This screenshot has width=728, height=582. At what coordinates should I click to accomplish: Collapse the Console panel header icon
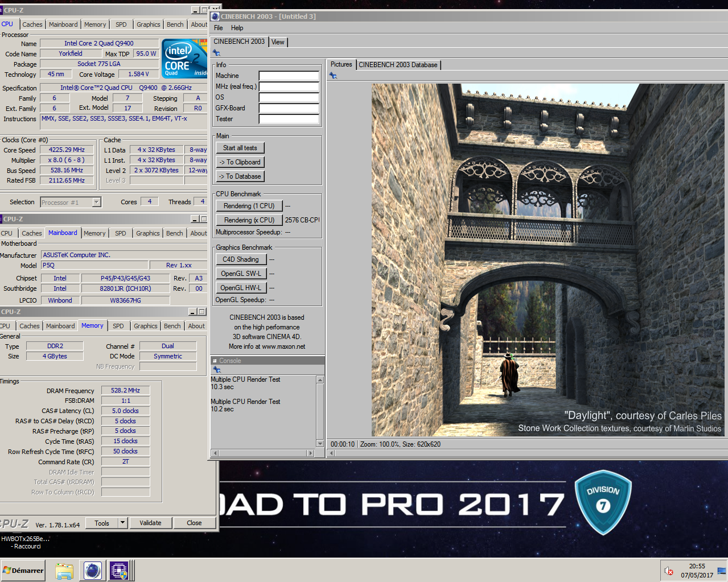(215, 361)
